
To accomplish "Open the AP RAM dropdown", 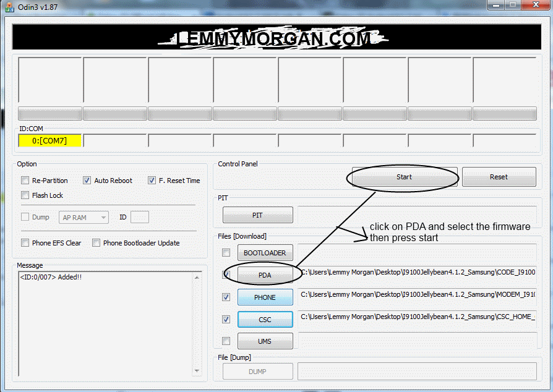I will [x=84, y=218].
